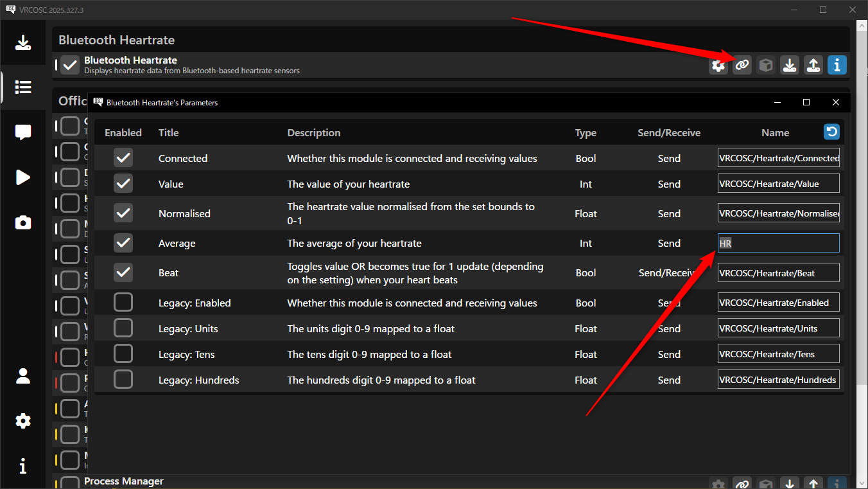Focus the Average name field containing HR
868x489 pixels.
pyautogui.click(x=778, y=243)
